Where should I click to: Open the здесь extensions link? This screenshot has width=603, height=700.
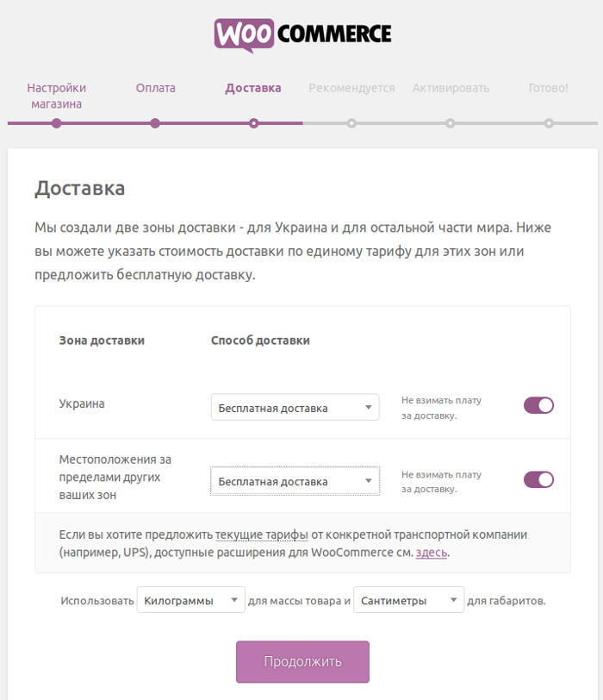point(432,553)
